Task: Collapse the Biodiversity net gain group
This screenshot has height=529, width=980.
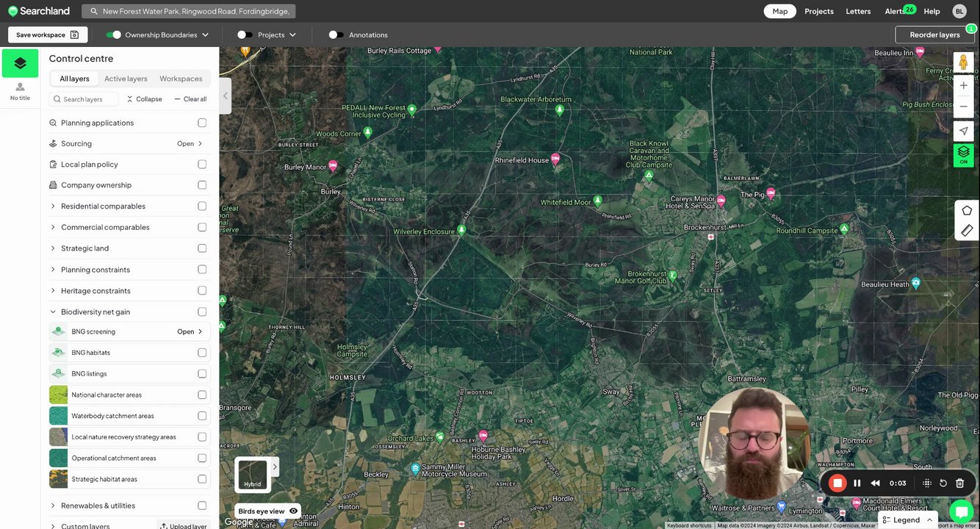Action: [53, 312]
